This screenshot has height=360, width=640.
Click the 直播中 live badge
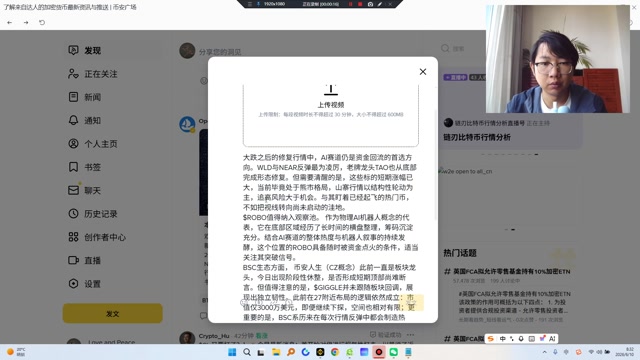(455, 77)
